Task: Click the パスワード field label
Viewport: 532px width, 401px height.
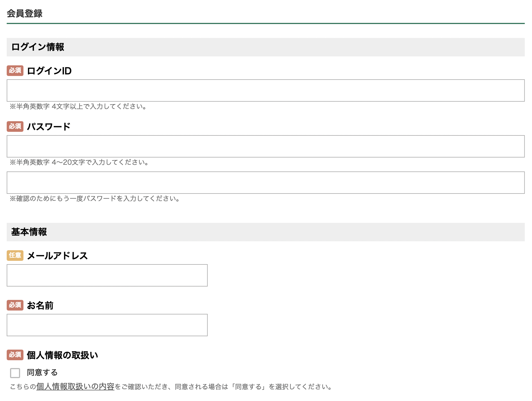Action: point(49,127)
